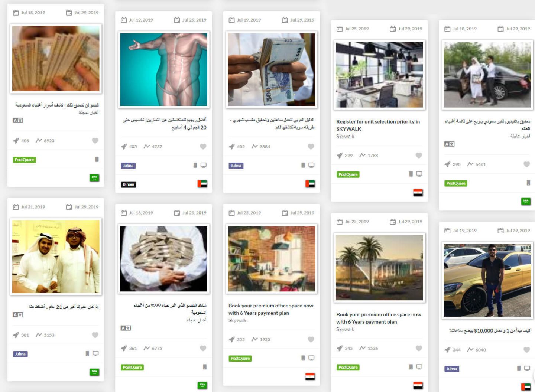Click desktop device icon on 500 riyal ad

(x=311, y=165)
